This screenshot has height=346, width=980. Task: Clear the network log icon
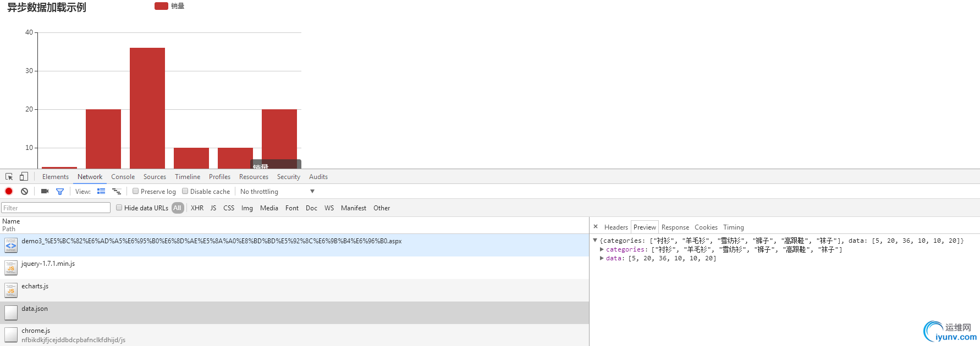click(24, 191)
